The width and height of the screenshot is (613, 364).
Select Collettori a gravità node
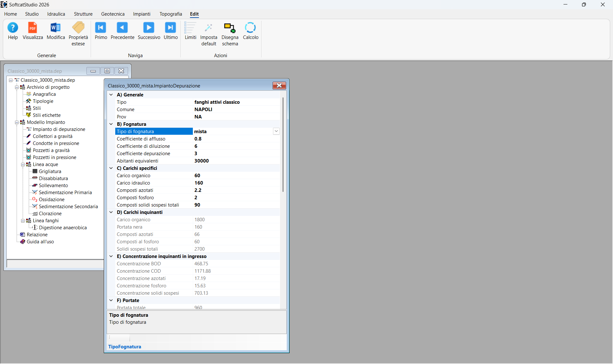click(52, 136)
